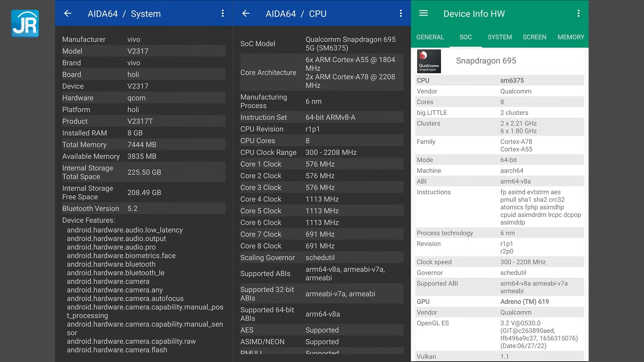
Task: Tap the SoC Model row
Action: (x=321, y=44)
